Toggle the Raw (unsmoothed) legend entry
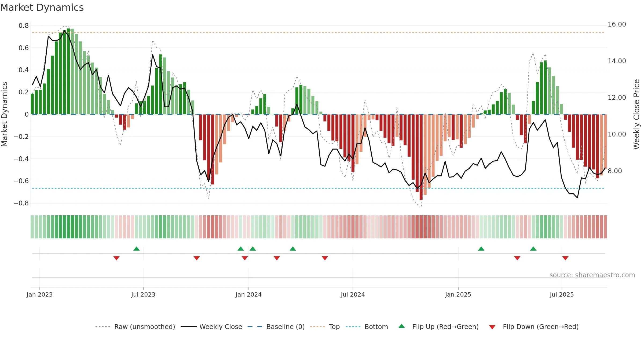The height and width of the screenshot is (362, 644). (x=135, y=327)
